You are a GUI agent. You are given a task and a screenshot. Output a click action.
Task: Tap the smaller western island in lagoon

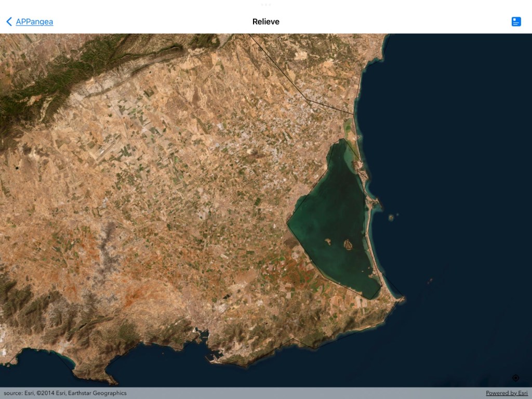(x=328, y=241)
